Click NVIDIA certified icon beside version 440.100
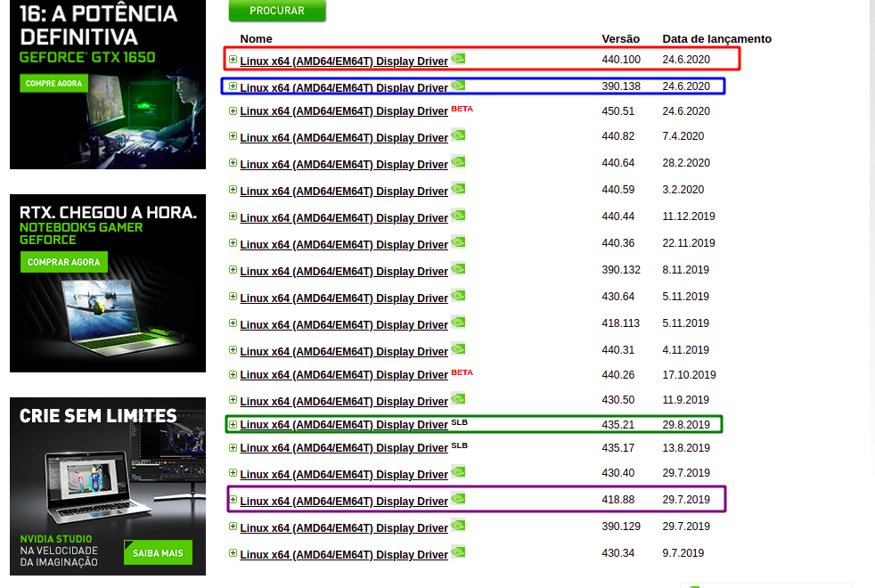Image resolution: width=875 pixels, height=588 pixels. 458,59
